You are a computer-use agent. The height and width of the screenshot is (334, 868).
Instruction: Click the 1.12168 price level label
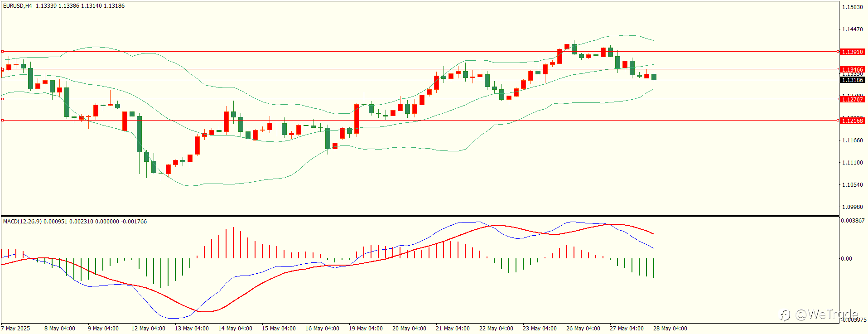852,120
